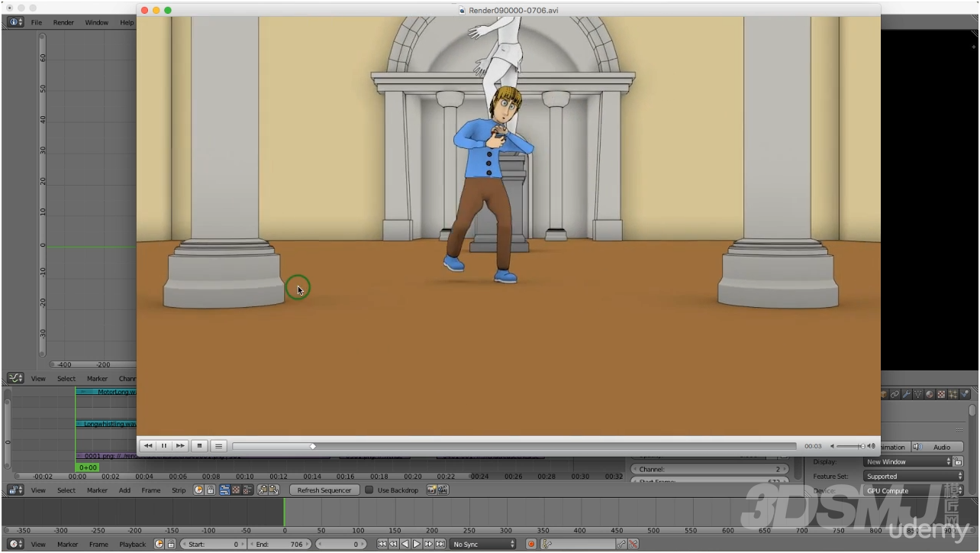Open the Graph editor Select menu
The width and height of the screenshot is (980, 553).
[66, 378]
